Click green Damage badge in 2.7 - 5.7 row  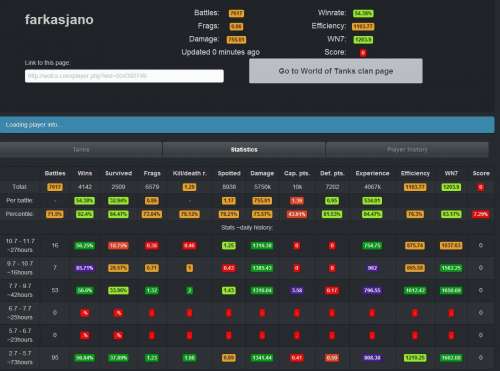tap(262, 358)
